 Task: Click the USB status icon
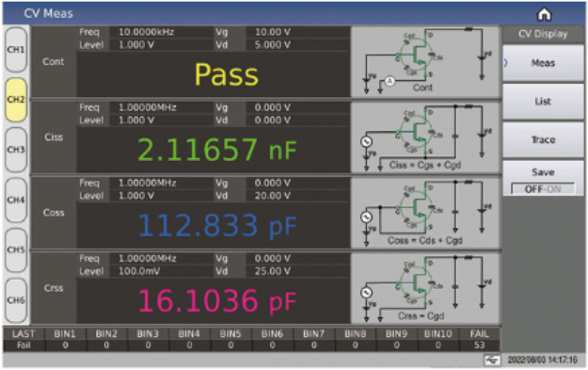pyautogui.click(x=492, y=360)
